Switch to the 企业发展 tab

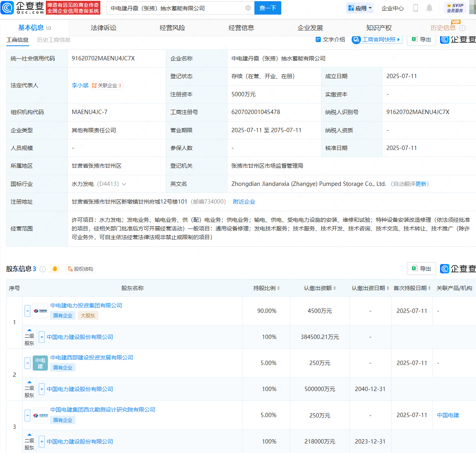tap(310, 28)
